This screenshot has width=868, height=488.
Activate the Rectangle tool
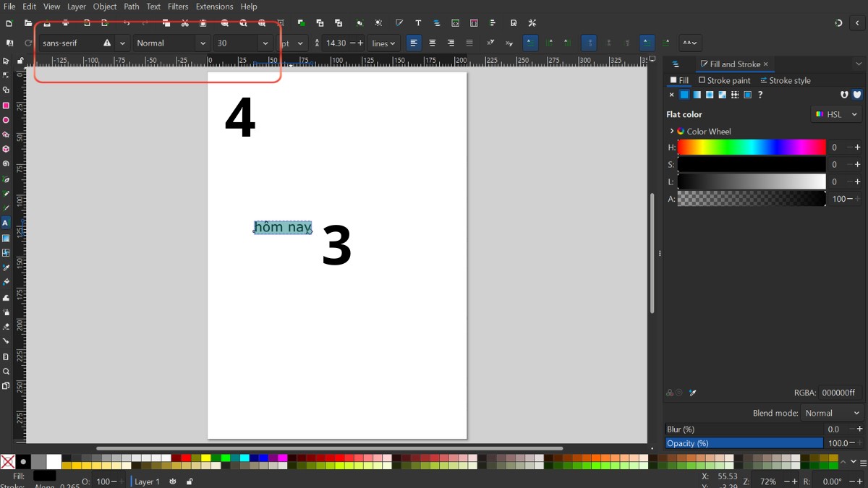coord(5,106)
